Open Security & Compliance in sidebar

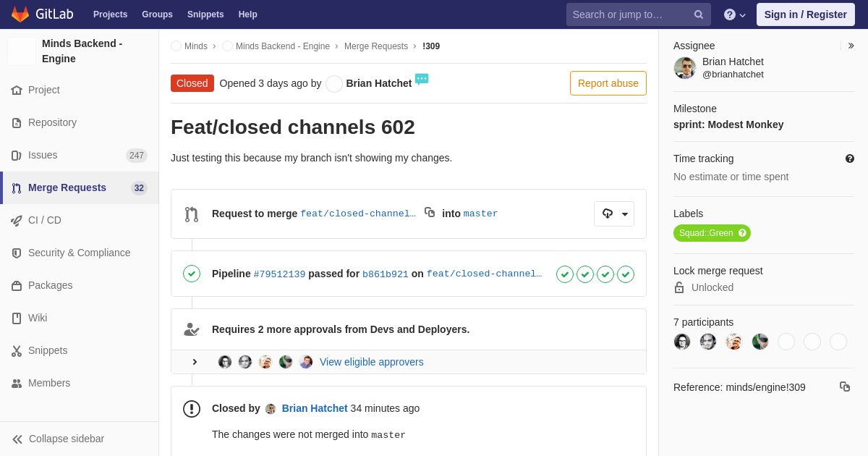point(80,253)
